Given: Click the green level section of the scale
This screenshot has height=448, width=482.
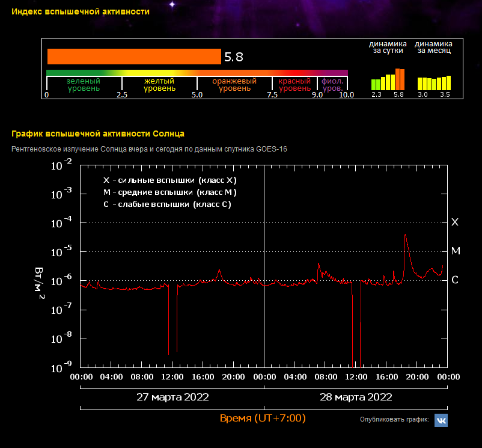Looking at the screenshot, I should click(x=84, y=85).
